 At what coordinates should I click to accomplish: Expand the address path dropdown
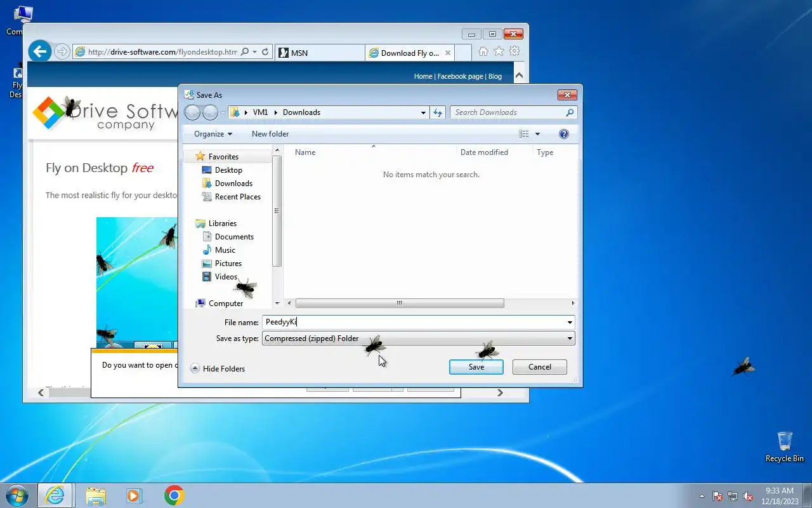pos(423,112)
